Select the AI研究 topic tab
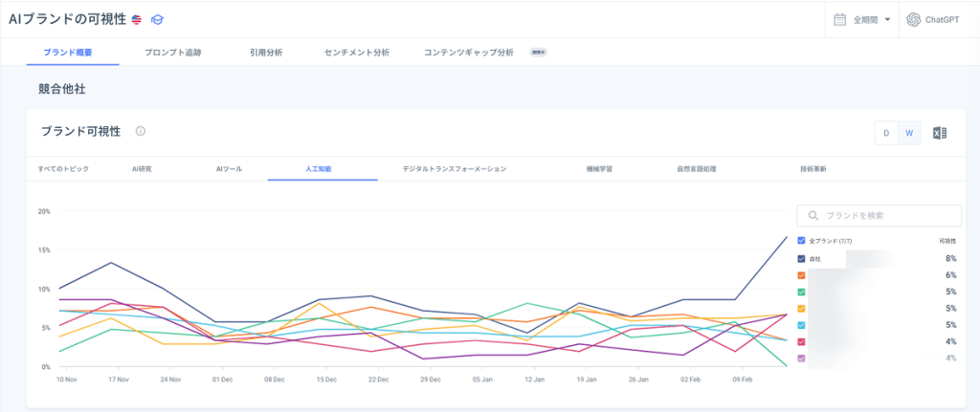This screenshot has height=412, width=980. (142, 169)
